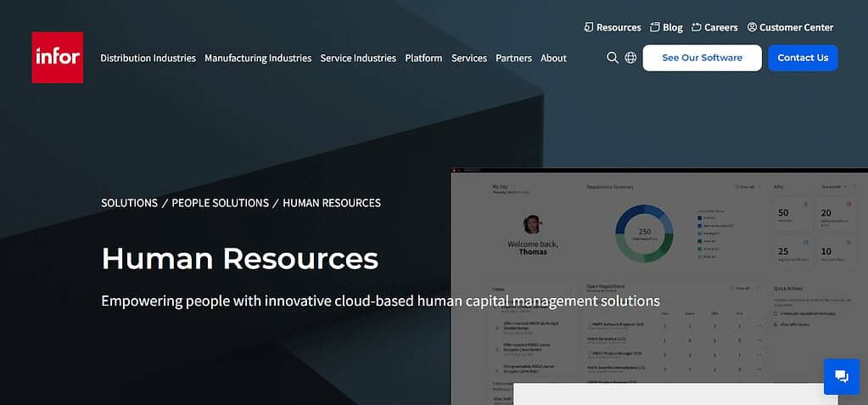Click SOLUTIONS breadcrumb
Viewport: 868px width, 405px height.
(129, 203)
